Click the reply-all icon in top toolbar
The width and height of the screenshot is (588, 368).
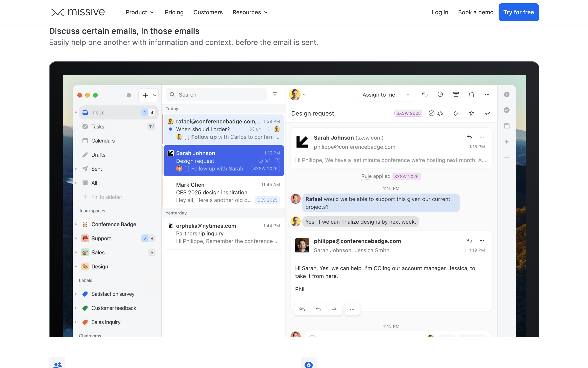pyautogui.click(x=424, y=94)
